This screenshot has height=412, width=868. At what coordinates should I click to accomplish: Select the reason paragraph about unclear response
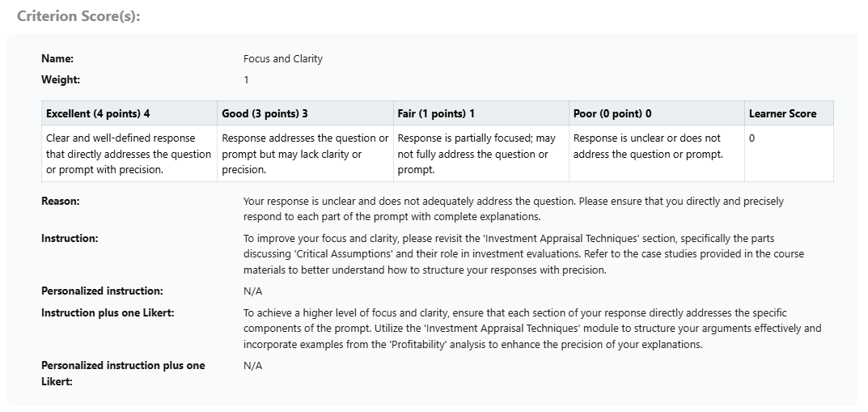[x=513, y=209]
